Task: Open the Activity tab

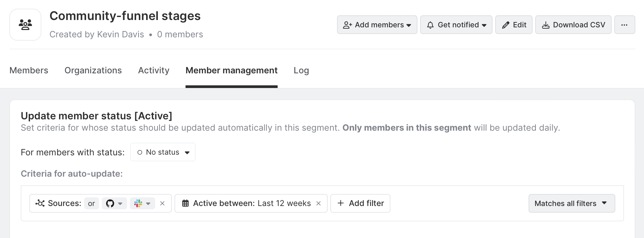Action: (154, 70)
